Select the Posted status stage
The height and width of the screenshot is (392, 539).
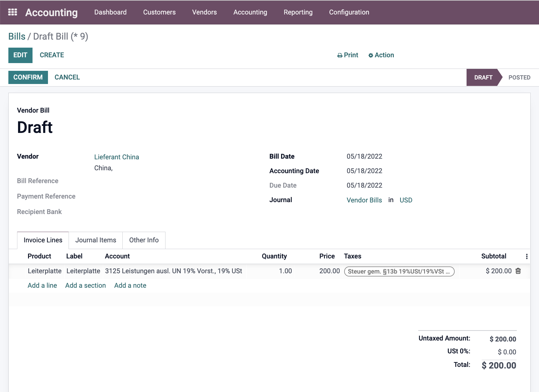click(x=519, y=78)
